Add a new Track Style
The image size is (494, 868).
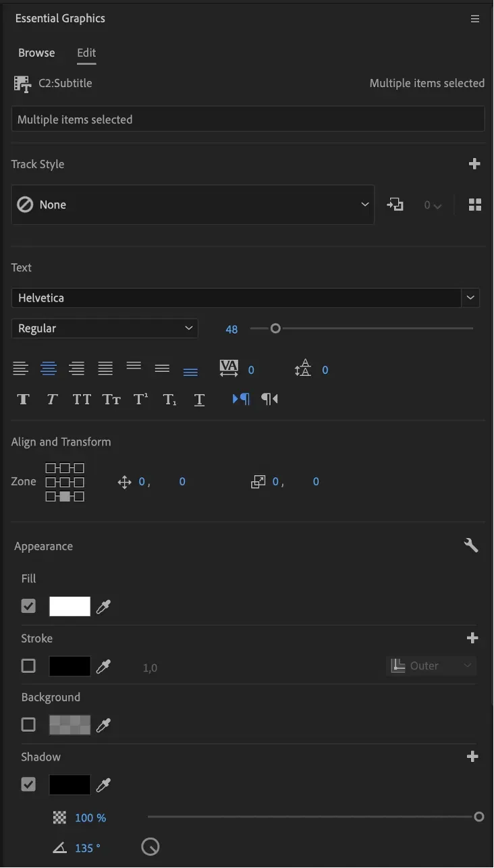[474, 164]
